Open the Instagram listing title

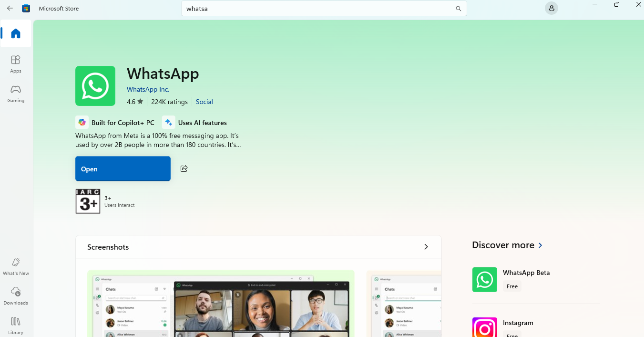518,323
